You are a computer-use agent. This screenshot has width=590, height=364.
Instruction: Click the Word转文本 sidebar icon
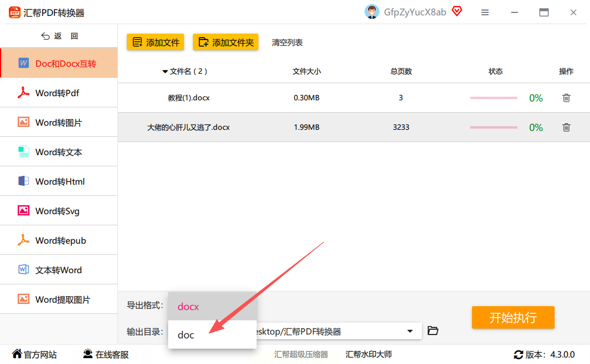pyautogui.click(x=24, y=152)
